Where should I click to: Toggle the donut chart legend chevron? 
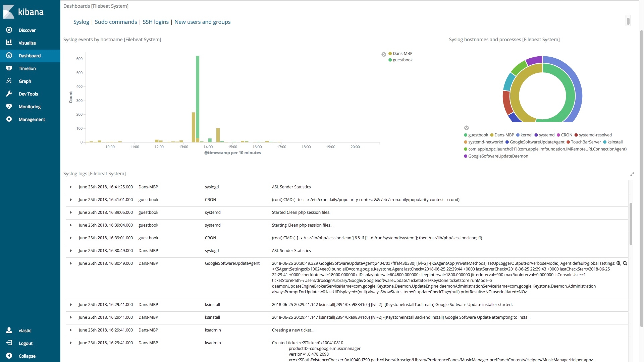click(466, 128)
